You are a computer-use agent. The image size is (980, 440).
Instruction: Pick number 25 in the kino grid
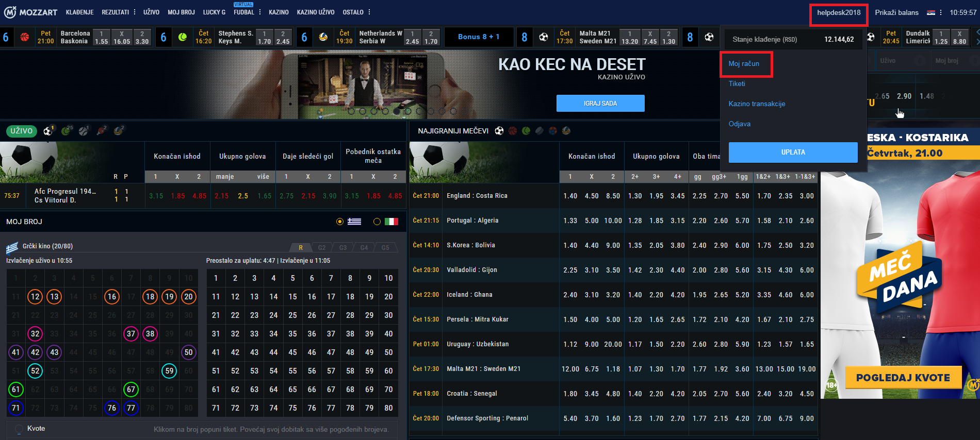pyautogui.click(x=292, y=315)
